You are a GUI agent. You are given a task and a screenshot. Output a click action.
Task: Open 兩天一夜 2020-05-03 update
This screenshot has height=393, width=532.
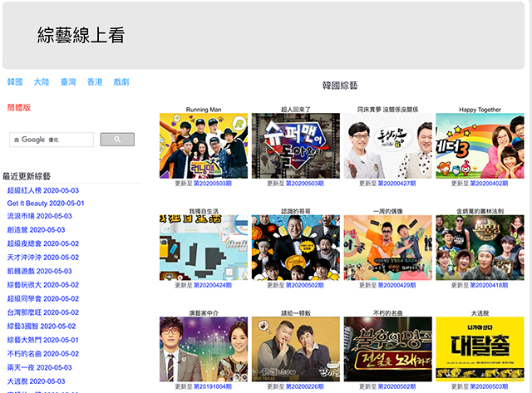(39, 367)
